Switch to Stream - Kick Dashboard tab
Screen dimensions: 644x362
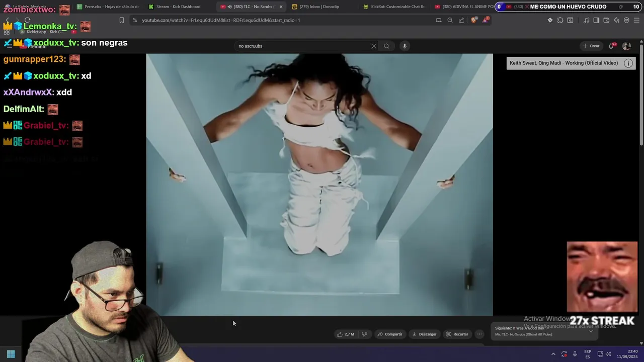pos(179,7)
